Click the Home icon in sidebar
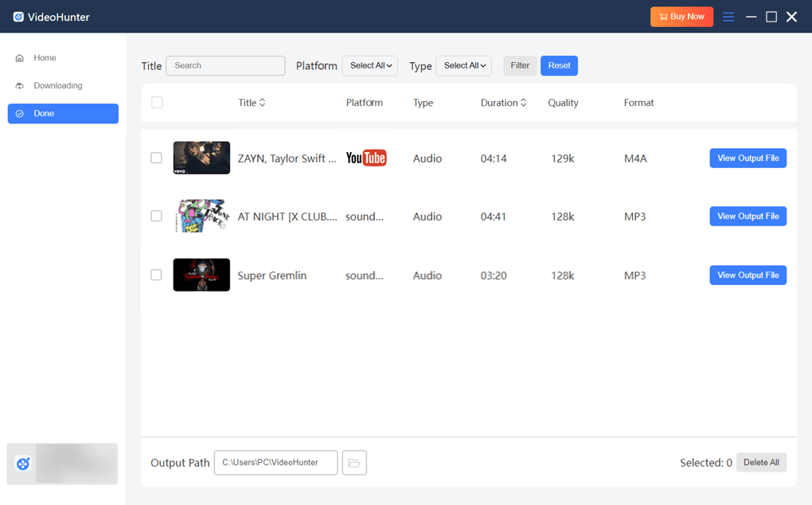812x505 pixels. point(20,58)
